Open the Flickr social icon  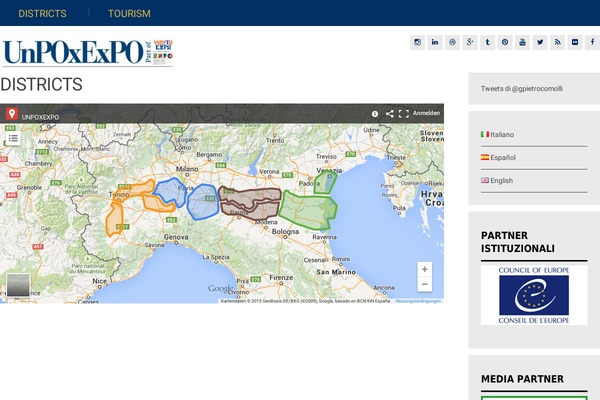click(575, 42)
